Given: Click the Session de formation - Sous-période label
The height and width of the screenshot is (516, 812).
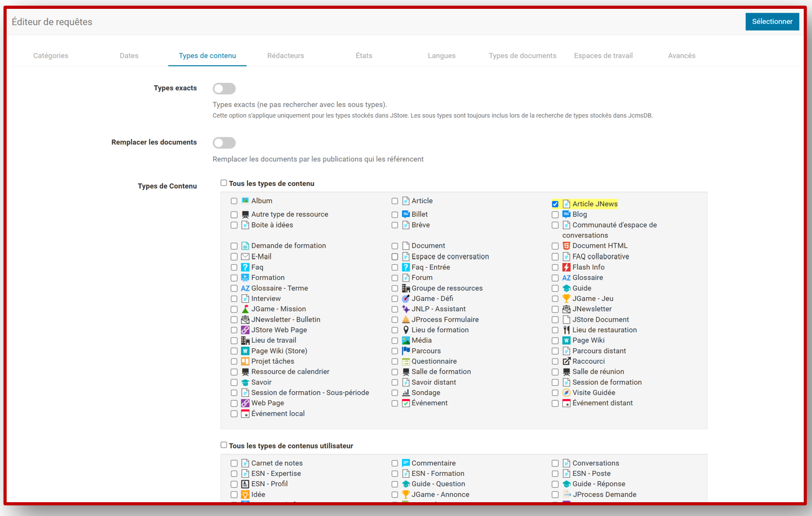Looking at the screenshot, I should 310,393.
